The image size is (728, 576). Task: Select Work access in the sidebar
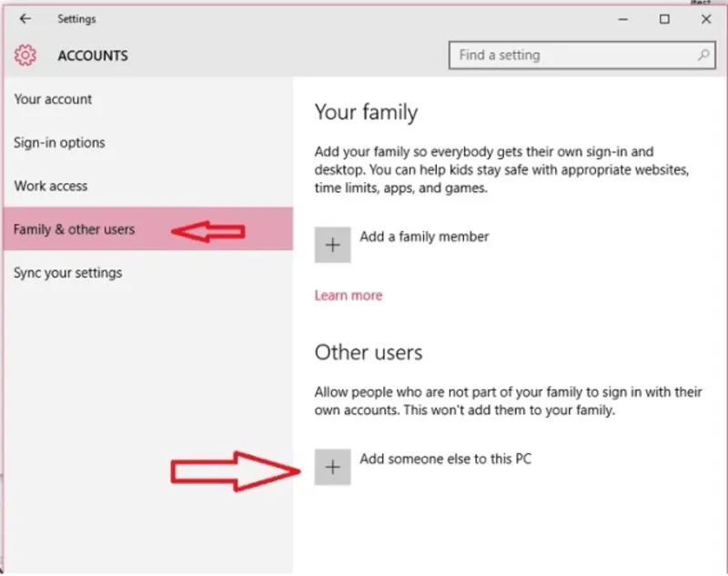tap(51, 186)
